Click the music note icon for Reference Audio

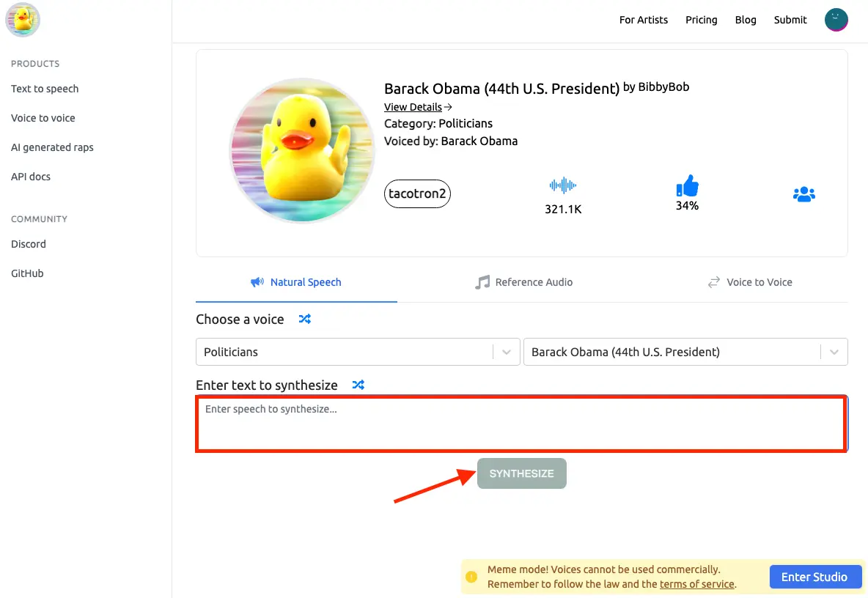(482, 282)
